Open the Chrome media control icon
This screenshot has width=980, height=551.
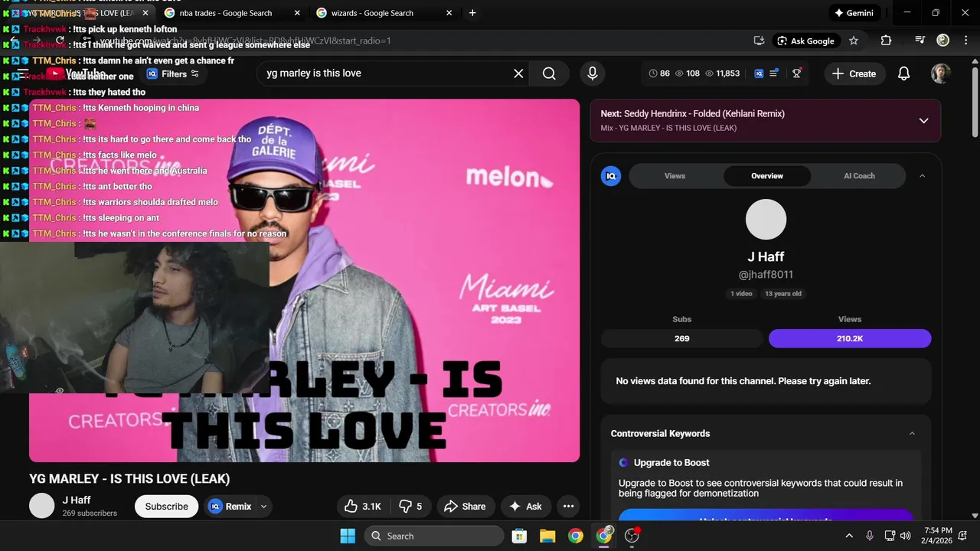pyautogui.click(x=920, y=41)
